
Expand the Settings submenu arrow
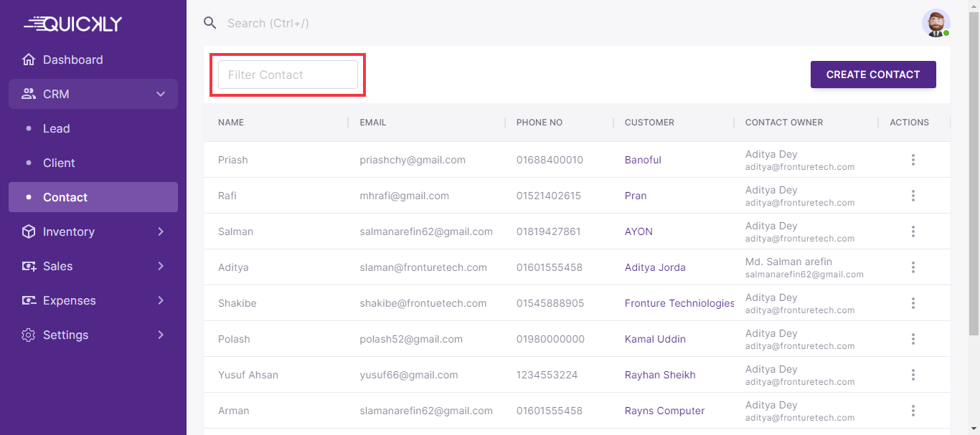pyautogui.click(x=161, y=335)
